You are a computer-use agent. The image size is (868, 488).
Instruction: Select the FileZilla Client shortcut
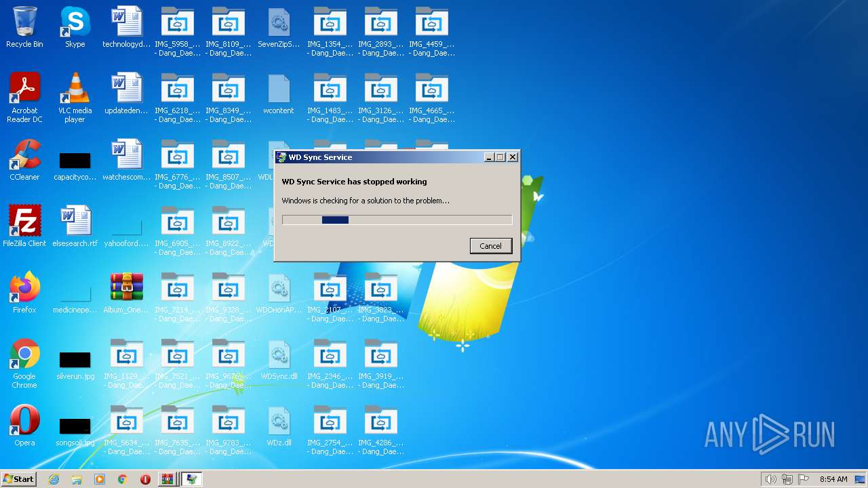coord(24,226)
